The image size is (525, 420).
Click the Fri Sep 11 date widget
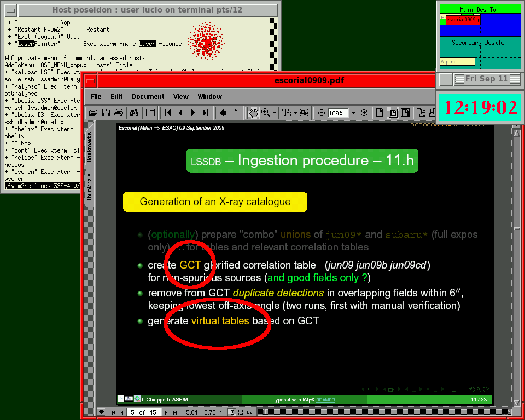pyautogui.click(x=487, y=79)
